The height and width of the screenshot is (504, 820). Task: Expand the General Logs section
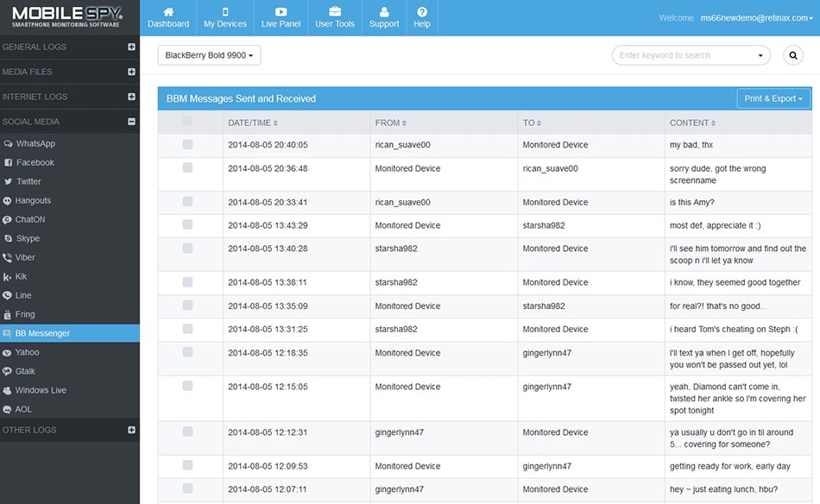131,47
